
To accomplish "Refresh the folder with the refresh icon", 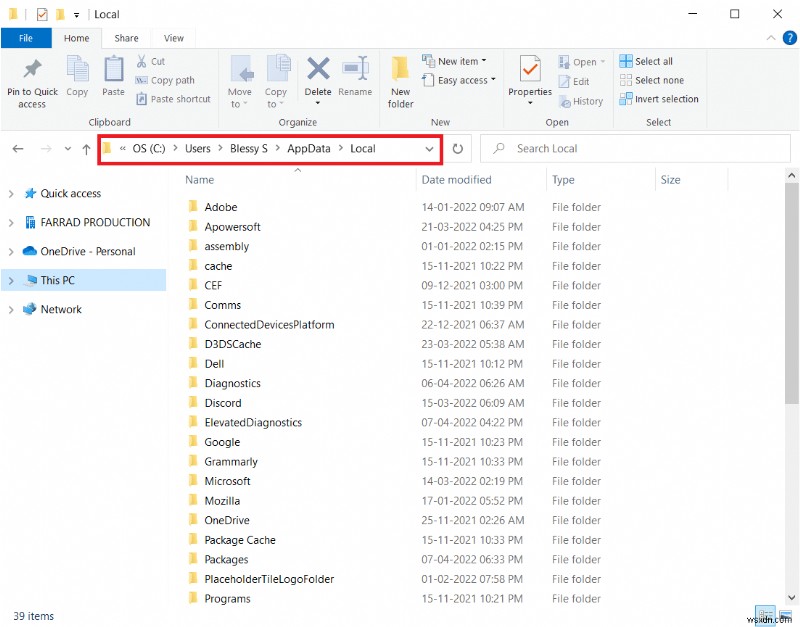I will pos(457,147).
